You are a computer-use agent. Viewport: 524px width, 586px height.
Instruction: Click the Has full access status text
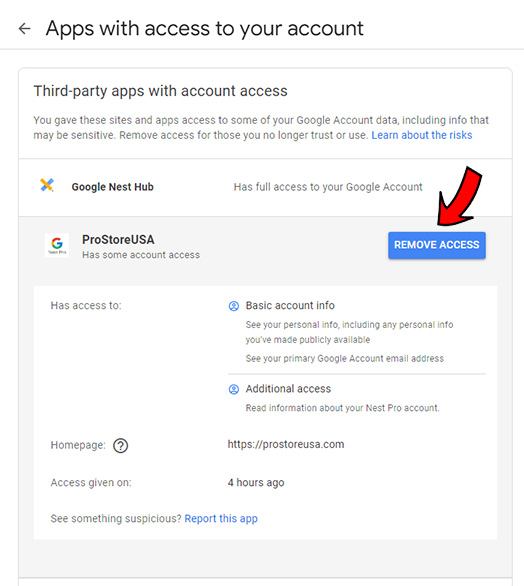click(x=328, y=187)
